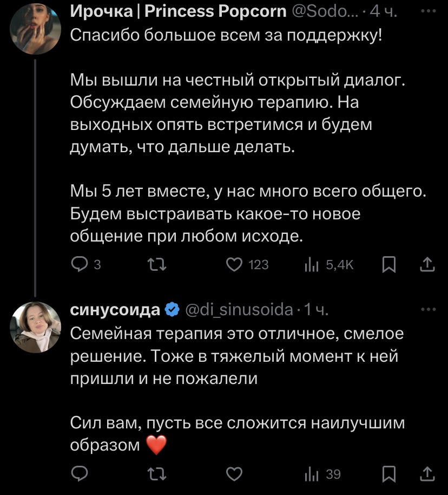
Task: Like синусоида's reply
Action: coord(234,474)
